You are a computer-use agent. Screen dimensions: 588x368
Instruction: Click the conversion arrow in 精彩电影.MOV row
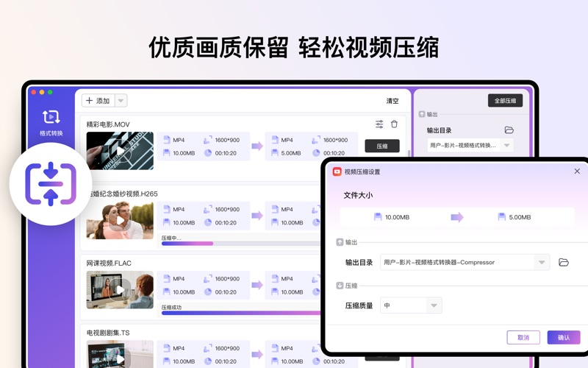click(257, 146)
